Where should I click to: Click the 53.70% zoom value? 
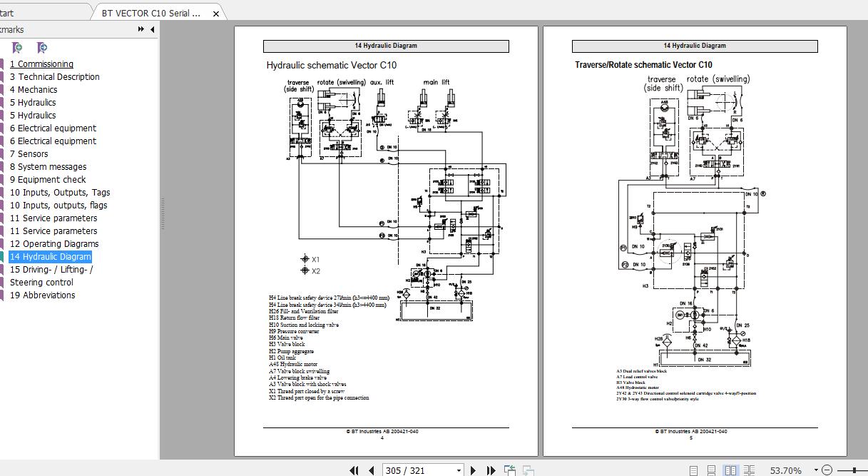point(786,470)
